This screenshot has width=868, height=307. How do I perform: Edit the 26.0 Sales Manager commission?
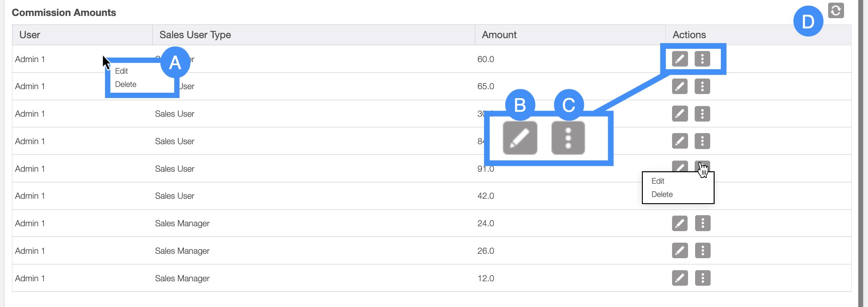point(680,251)
